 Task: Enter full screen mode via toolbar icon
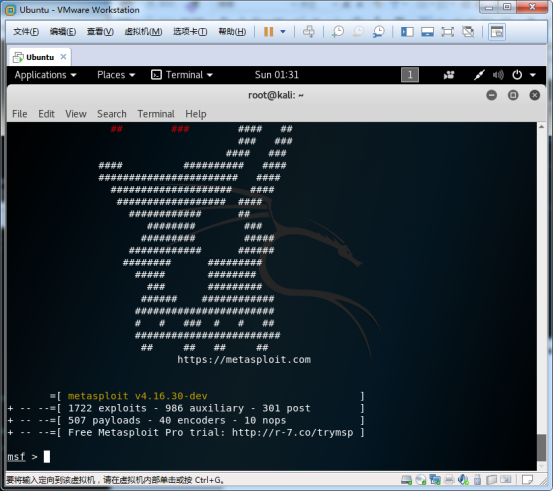(448, 32)
